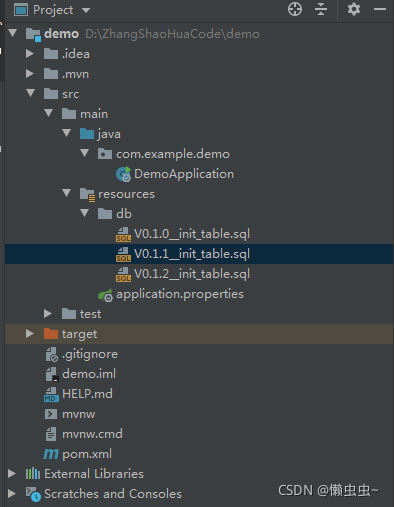Viewport: 394px width, 507px height.
Task: Expand the .mvn folder arrow
Action: pyautogui.click(x=30, y=73)
